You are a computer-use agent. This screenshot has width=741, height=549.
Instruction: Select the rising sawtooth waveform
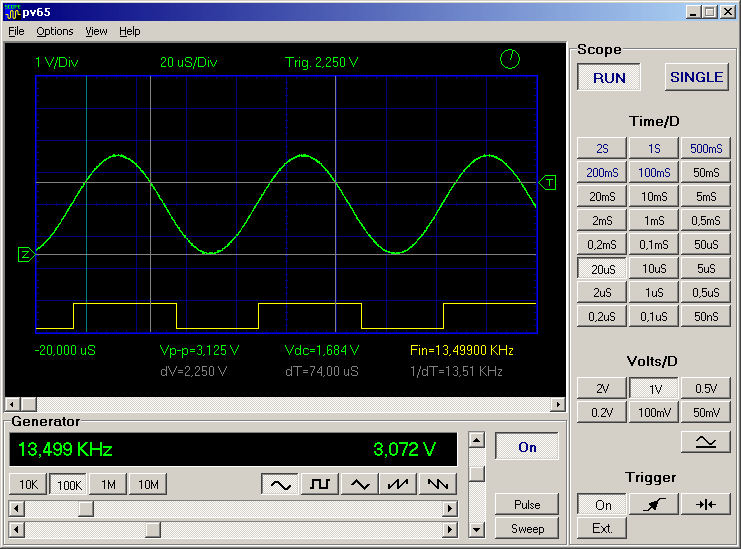(x=398, y=484)
